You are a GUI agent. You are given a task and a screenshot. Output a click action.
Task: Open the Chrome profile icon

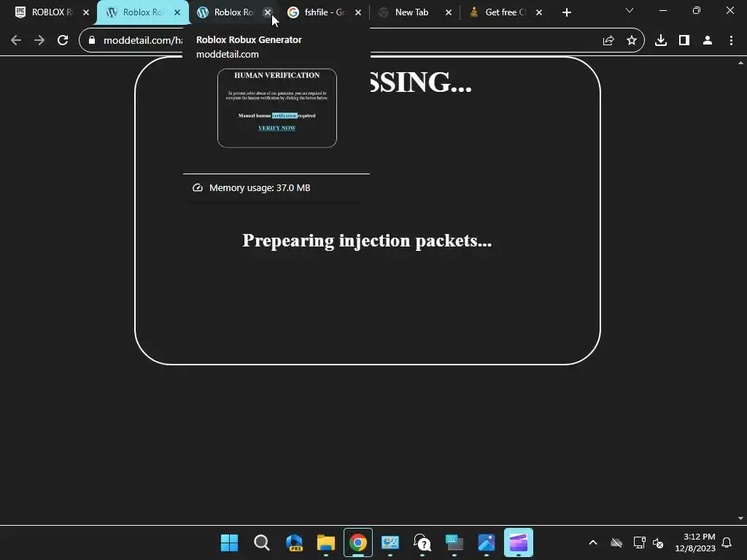708,41
